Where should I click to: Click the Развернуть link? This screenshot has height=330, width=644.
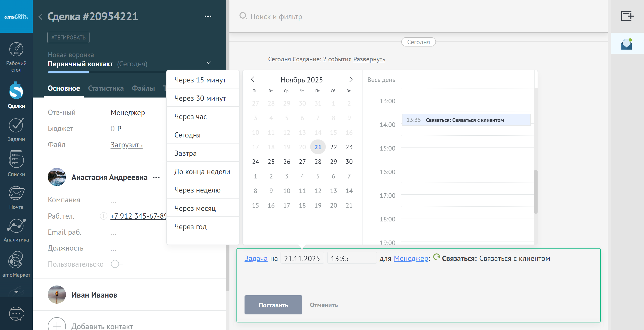[x=369, y=59]
